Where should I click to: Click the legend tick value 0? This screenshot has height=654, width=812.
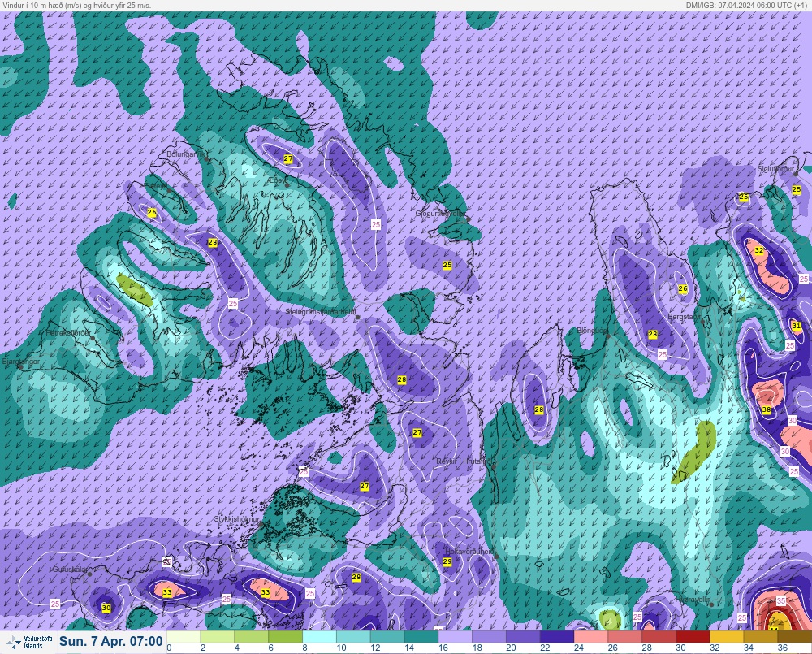170,648
